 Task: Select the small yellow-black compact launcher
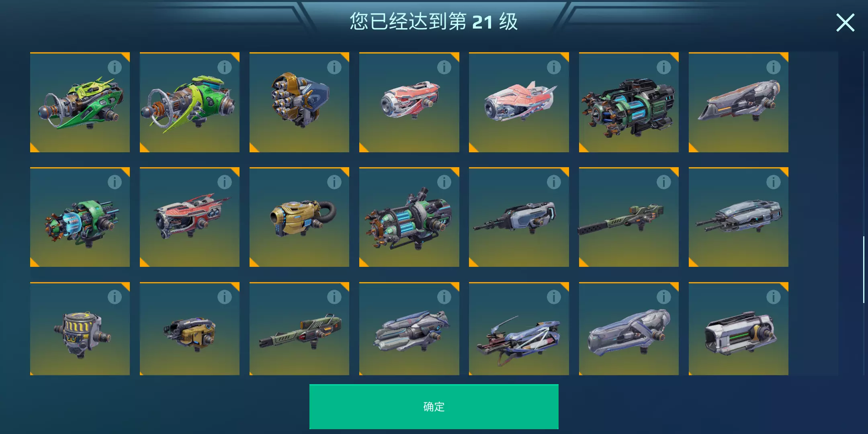(190, 329)
